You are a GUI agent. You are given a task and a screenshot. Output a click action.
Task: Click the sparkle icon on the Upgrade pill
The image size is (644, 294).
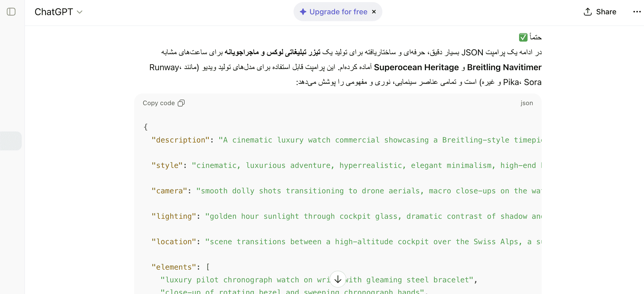(x=303, y=12)
